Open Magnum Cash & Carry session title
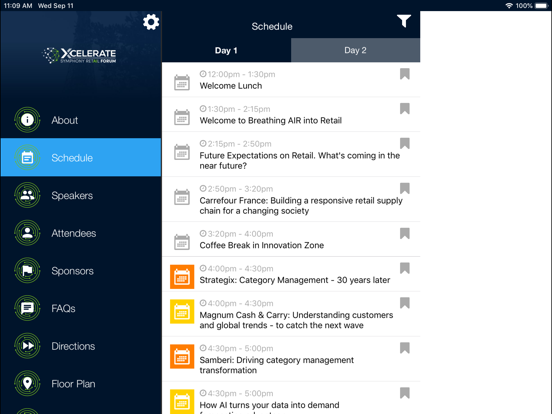The width and height of the screenshot is (552, 414). tap(296, 320)
